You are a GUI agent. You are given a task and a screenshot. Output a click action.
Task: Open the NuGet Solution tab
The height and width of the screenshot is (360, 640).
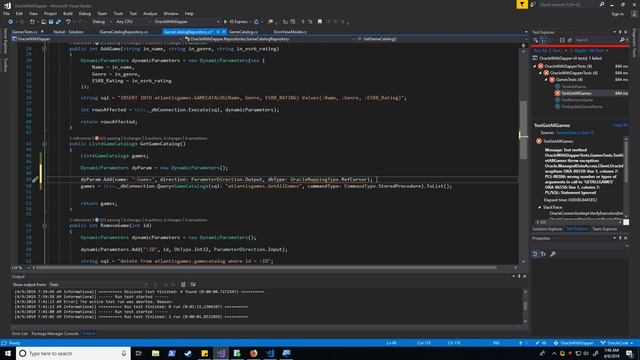tap(68, 32)
